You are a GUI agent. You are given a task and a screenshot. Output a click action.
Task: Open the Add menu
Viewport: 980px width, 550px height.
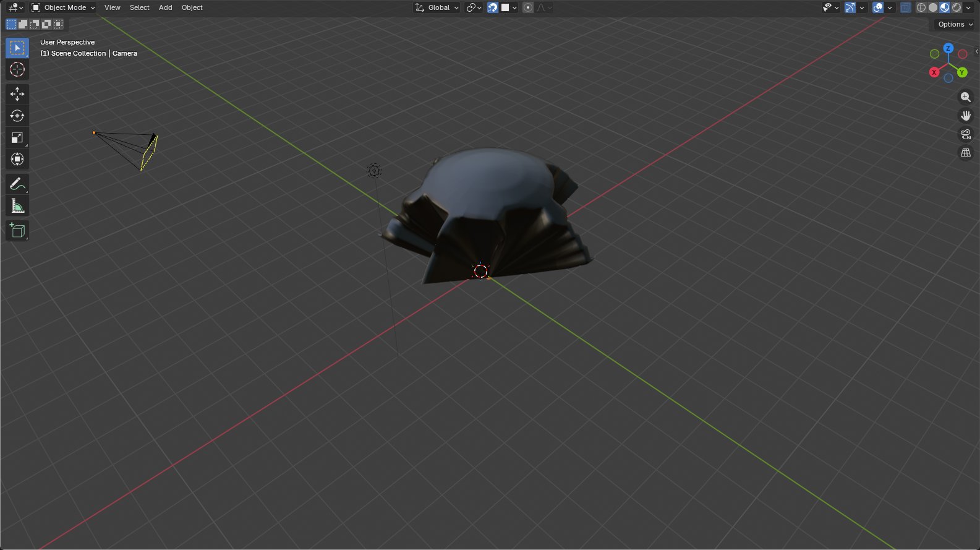(165, 7)
